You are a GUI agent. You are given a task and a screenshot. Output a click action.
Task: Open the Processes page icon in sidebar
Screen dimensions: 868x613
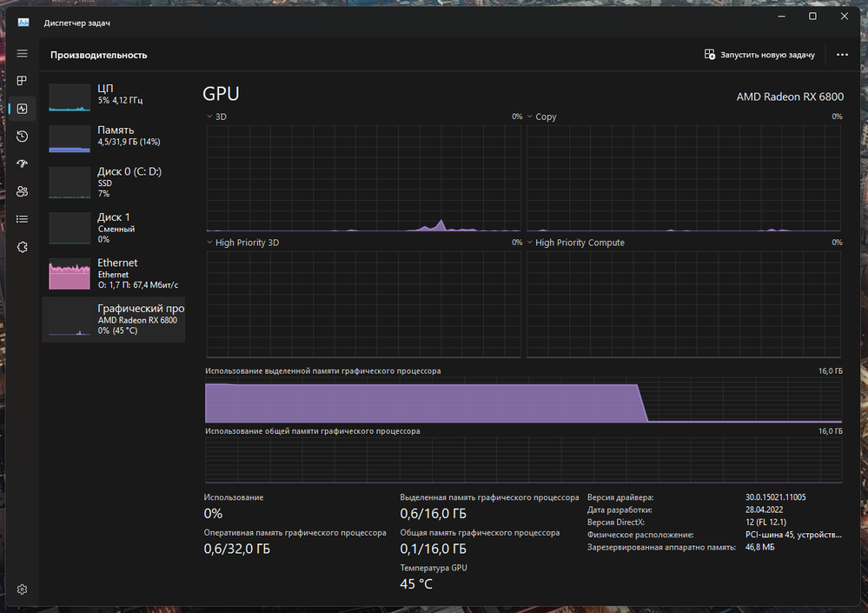22,81
